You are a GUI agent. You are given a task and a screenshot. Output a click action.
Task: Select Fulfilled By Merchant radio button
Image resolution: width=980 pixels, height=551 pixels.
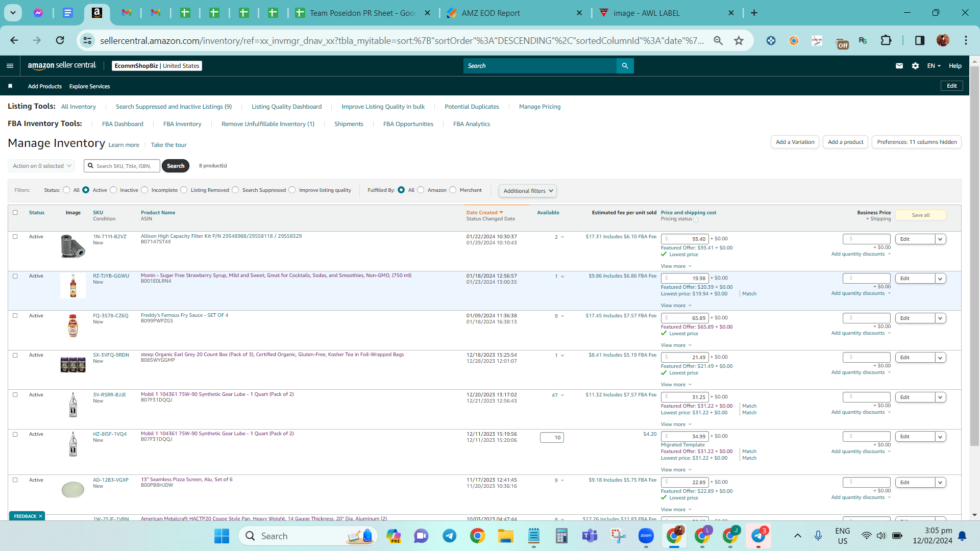coord(453,190)
